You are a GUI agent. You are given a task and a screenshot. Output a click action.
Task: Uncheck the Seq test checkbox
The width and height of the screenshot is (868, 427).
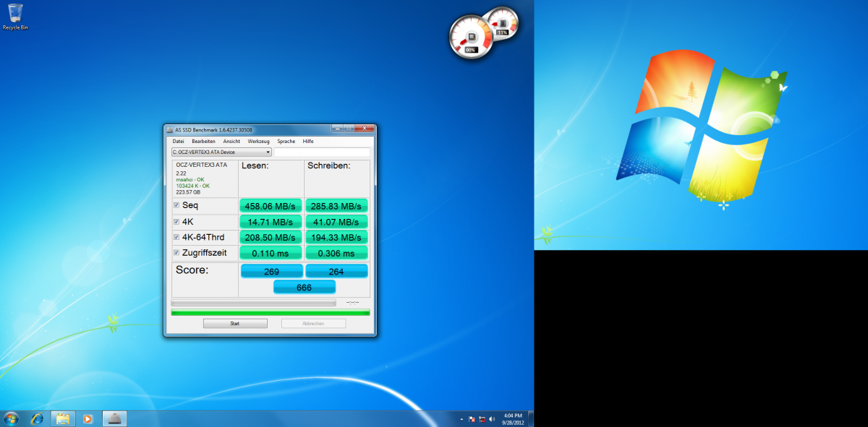pos(176,206)
